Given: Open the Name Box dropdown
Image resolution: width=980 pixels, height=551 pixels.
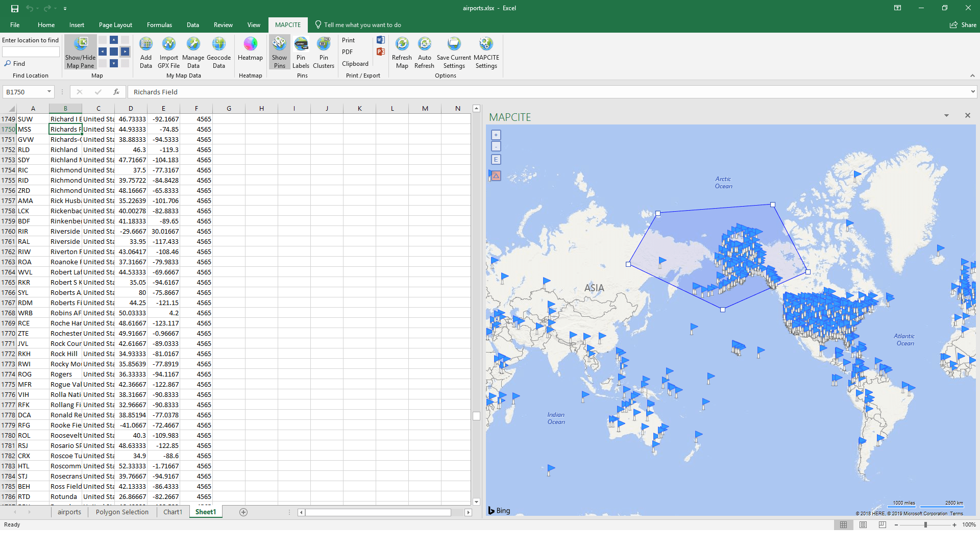Looking at the screenshot, I should [x=49, y=92].
